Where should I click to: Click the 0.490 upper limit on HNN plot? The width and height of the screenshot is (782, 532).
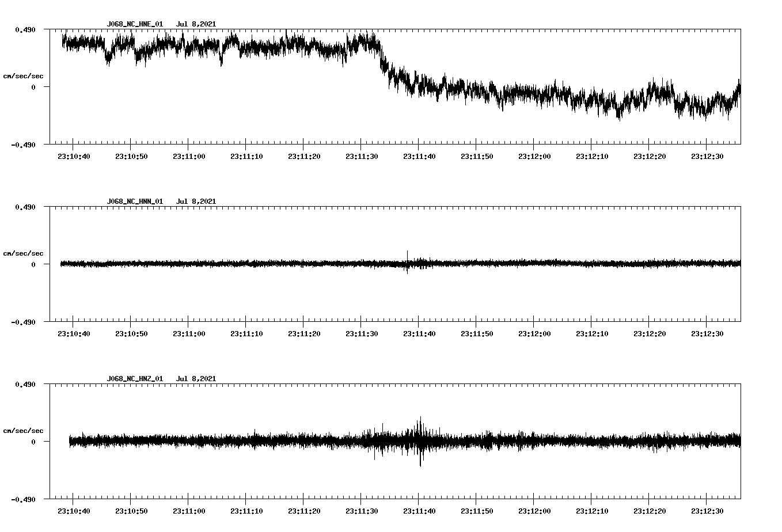point(25,207)
